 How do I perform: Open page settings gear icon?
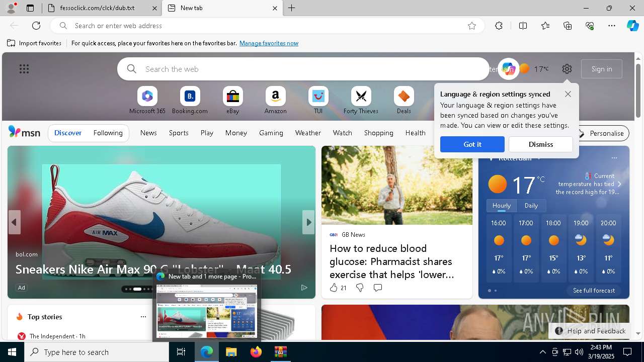tap(567, 69)
